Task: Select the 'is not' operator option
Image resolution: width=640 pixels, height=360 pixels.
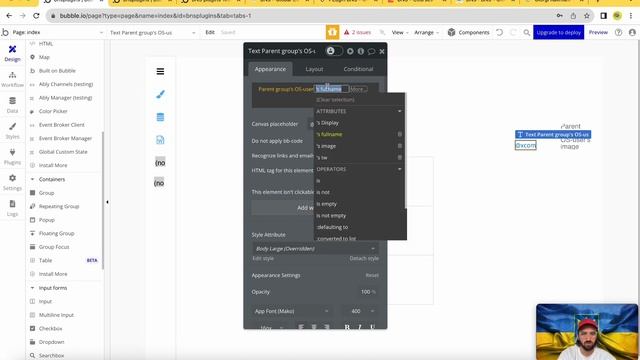Action: [x=359, y=192]
